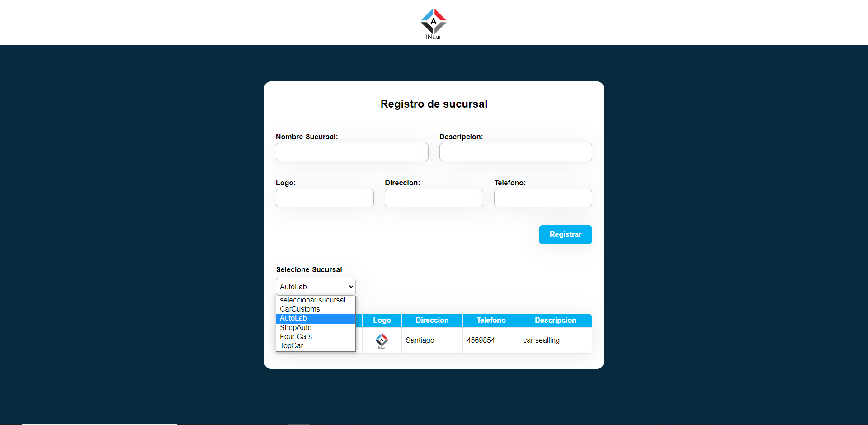Screen dimensions: 868x425
Task: Select 'Four Cars' from the sucursal list
Action: pyautogui.click(x=296, y=336)
